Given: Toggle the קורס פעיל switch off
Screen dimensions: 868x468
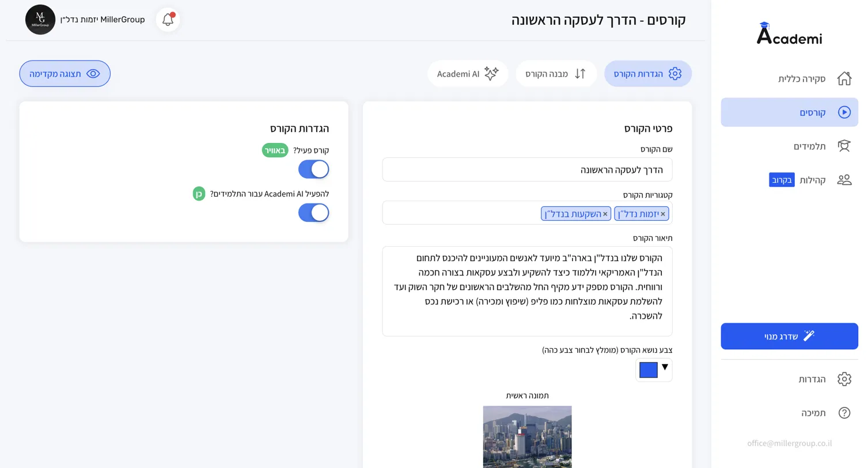Looking at the screenshot, I should pos(313,169).
